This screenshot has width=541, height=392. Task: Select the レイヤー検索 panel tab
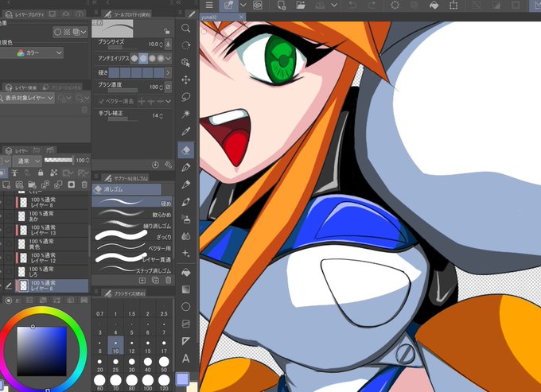pyautogui.click(x=21, y=88)
